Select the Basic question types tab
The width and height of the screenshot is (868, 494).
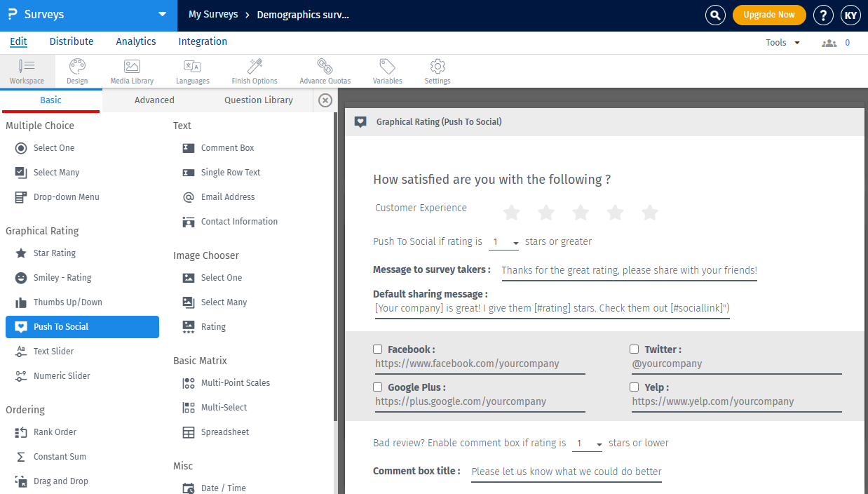point(50,100)
